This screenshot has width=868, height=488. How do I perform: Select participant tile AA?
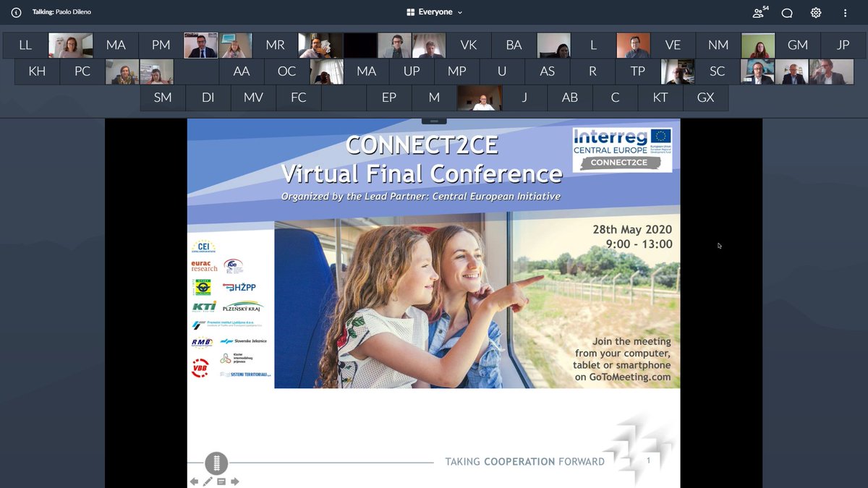(242, 72)
